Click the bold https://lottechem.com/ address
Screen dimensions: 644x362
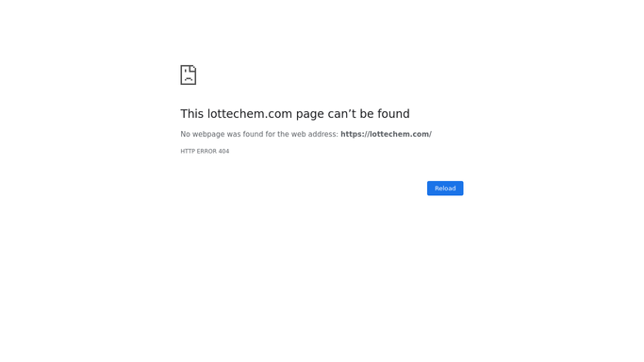tap(386, 134)
